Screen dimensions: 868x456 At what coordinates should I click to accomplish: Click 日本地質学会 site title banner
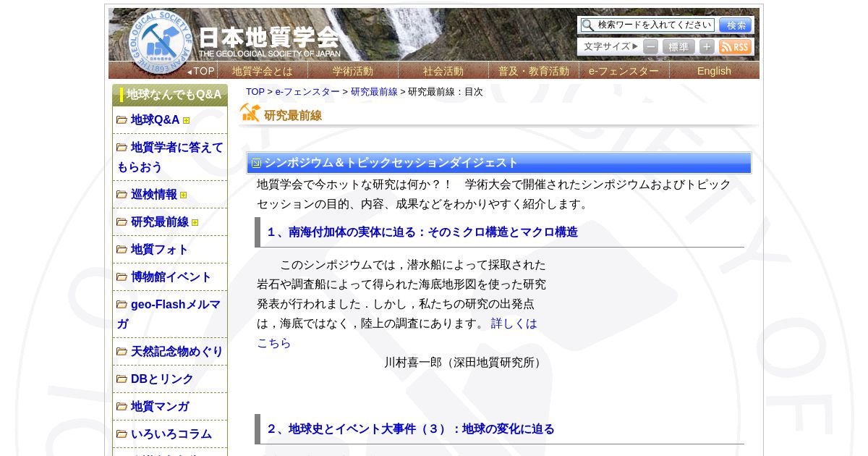click(x=269, y=41)
